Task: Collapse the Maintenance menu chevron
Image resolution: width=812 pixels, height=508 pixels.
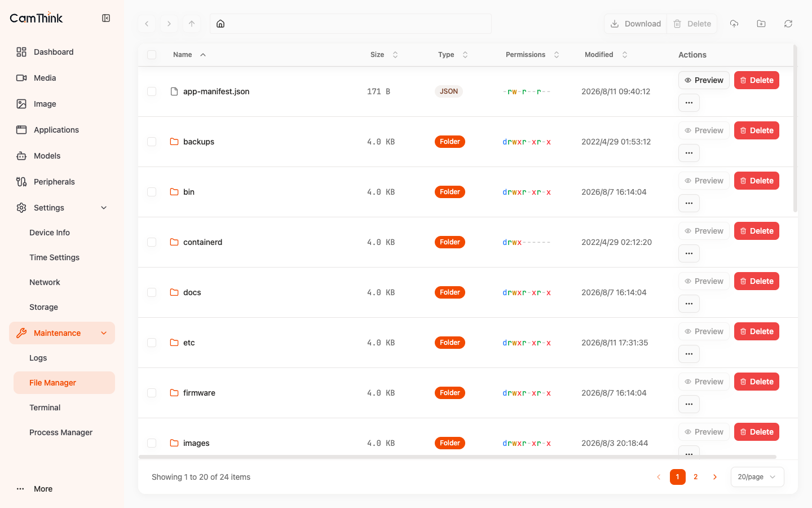Action: point(104,333)
